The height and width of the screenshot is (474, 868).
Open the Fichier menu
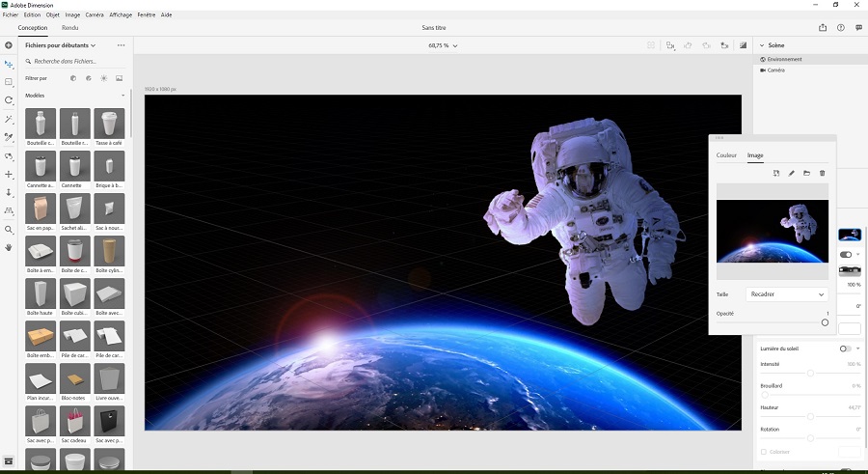(11, 15)
